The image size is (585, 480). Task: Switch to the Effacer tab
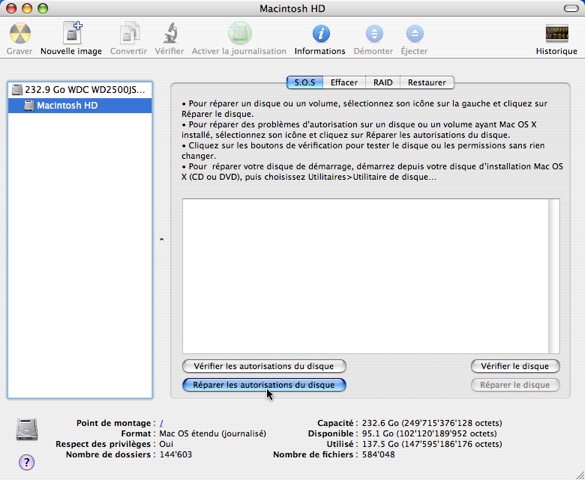tap(344, 82)
